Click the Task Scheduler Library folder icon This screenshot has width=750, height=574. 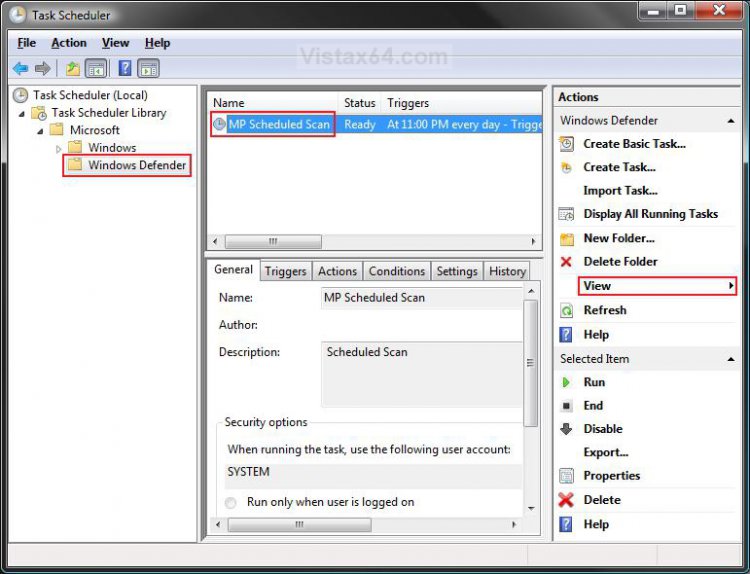[39, 113]
